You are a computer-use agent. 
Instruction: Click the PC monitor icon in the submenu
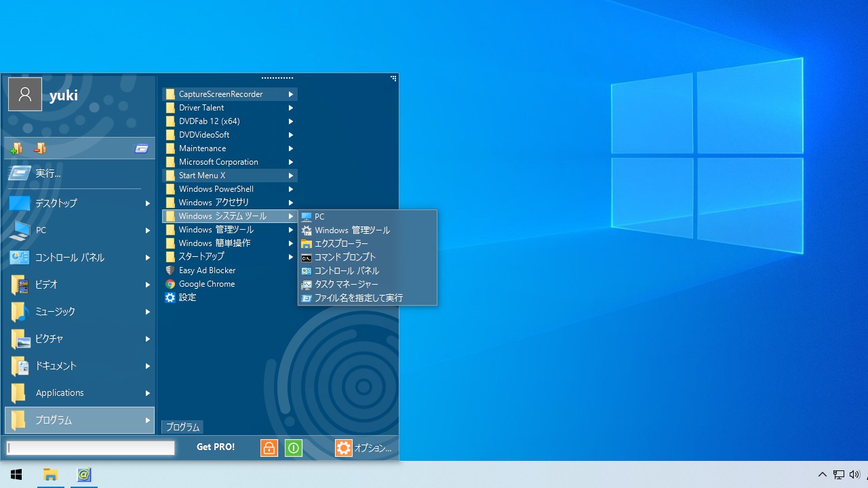[x=307, y=217]
